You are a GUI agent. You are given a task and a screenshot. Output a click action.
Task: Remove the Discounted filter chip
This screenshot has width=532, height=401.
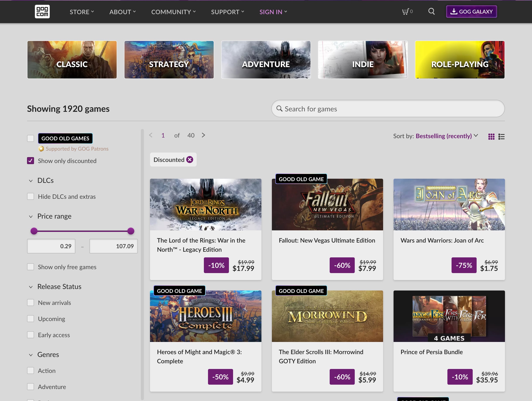[190, 160]
